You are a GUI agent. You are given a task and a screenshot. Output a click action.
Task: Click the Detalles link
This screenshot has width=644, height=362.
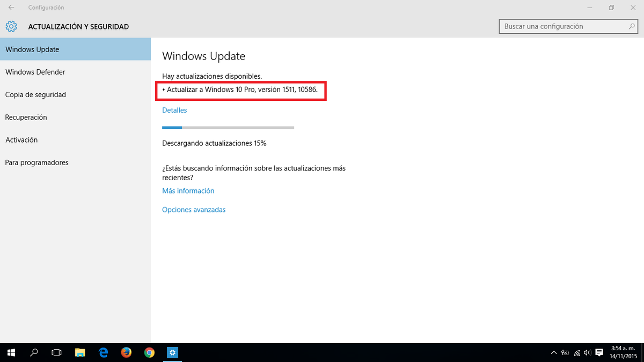pyautogui.click(x=174, y=110)
